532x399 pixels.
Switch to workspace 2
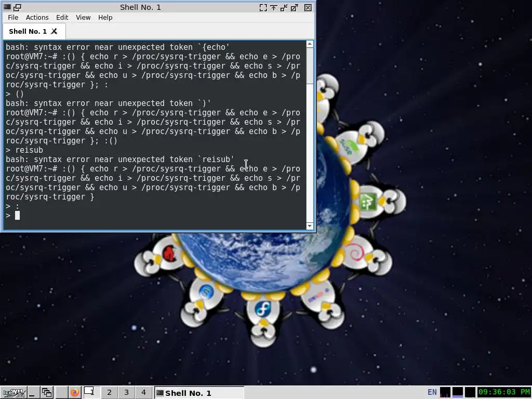click(x=109, y=393)
